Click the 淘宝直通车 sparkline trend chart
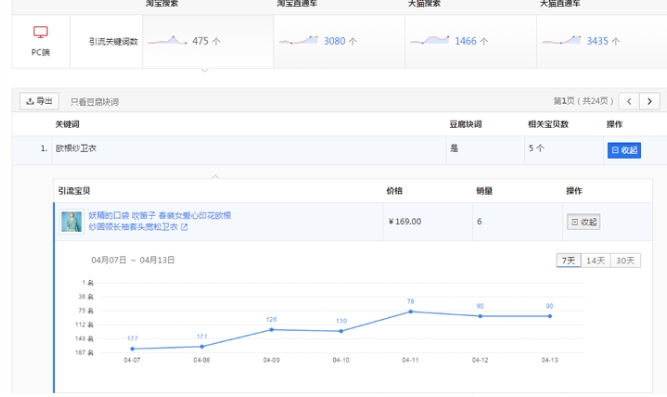Screen dimensions: 667x397 click(x=299, y=40)
